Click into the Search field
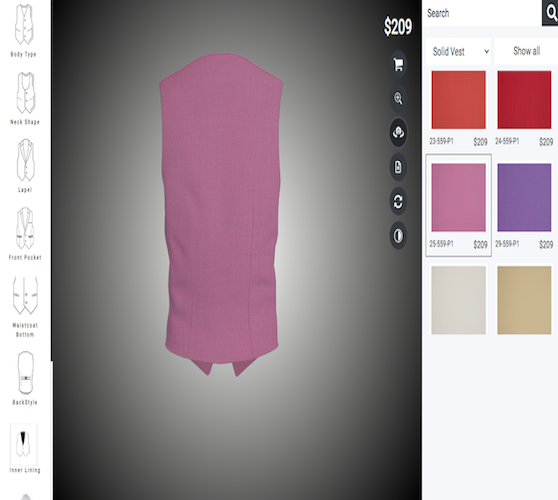The height and width of the screenshot is (500, 558). 482,13
